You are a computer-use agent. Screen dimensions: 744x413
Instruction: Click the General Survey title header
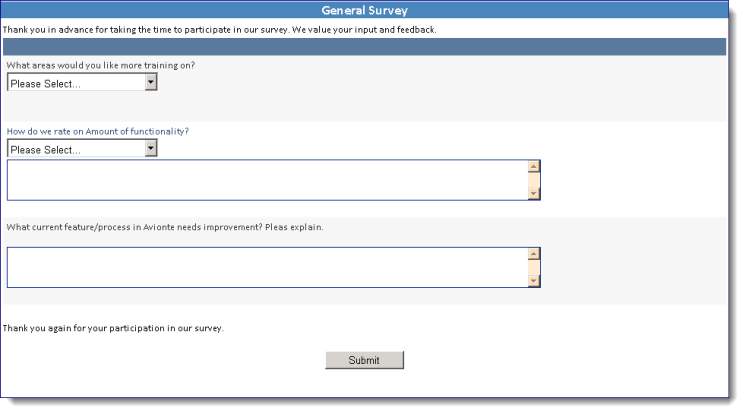[x=364, y=10]
